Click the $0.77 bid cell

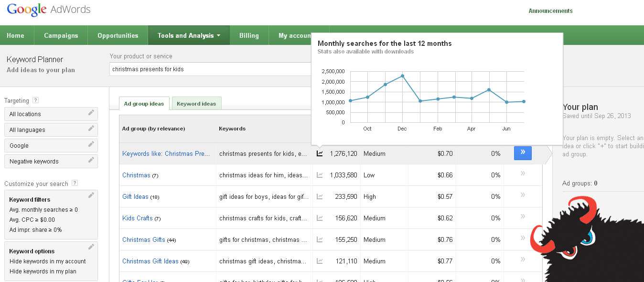[445, 261]
